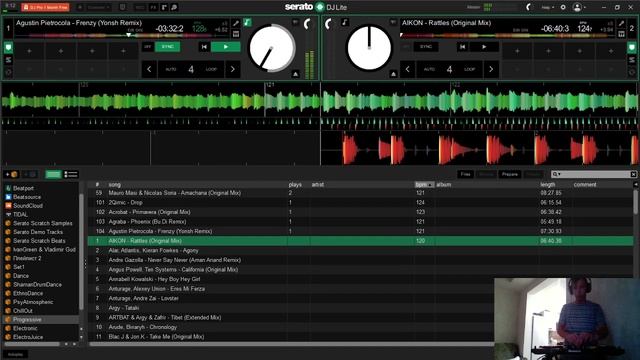
Task: Select the cue points pad mode on deck 1
Action: [x=8, y=48]
